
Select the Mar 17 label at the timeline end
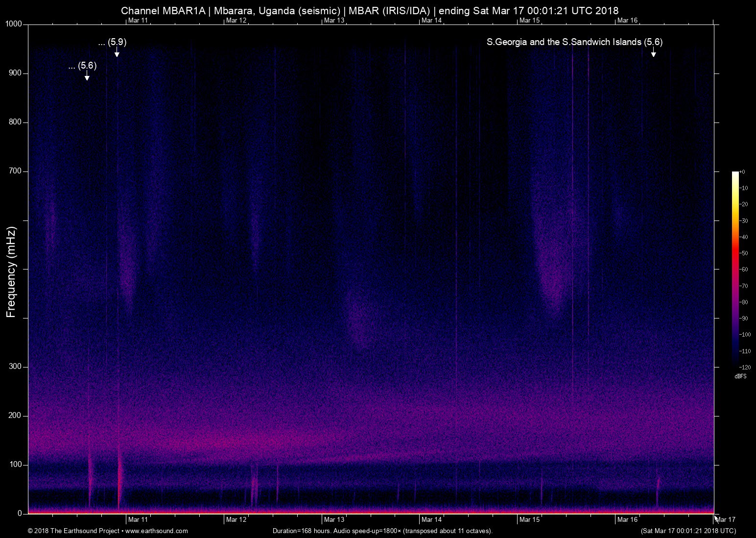(726, 519)
